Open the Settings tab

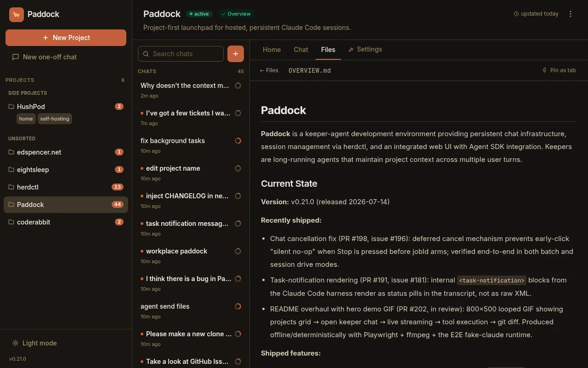tap(365, 50)
